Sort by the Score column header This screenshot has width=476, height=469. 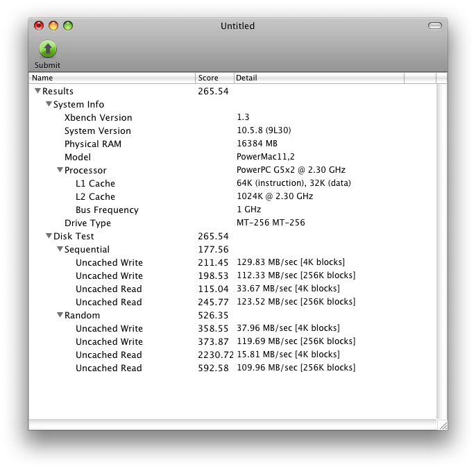click(x=214, y=78)
